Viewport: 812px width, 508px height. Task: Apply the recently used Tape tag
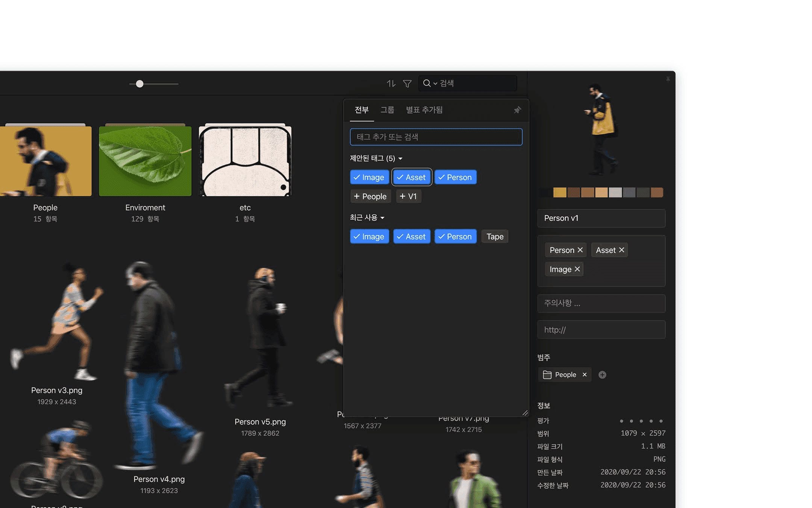click(x=495, y=237)
